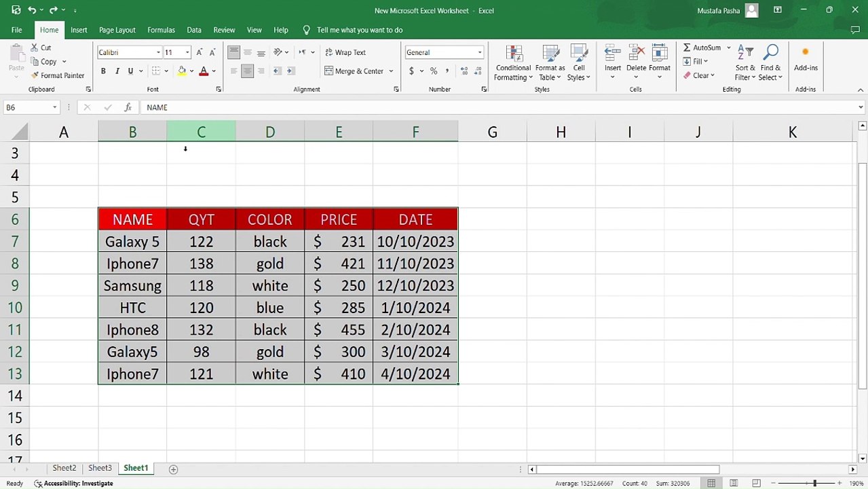Toggle italic formatting
868x489 pixels.
click(117, 71)
